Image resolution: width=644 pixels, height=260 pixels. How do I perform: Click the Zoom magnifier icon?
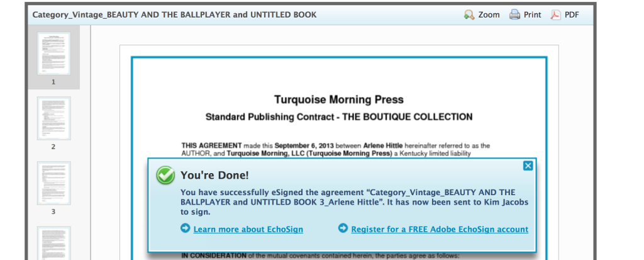[469, 15]
